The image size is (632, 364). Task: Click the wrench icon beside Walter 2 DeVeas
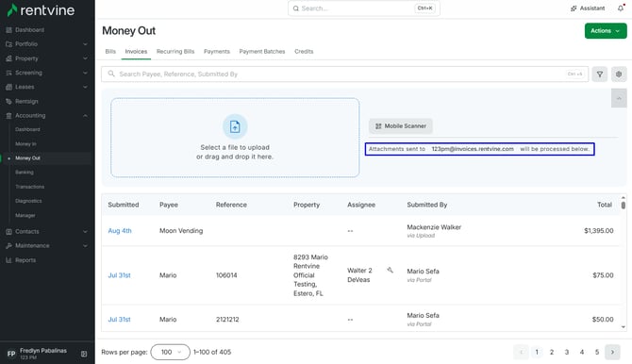(390, 270)
